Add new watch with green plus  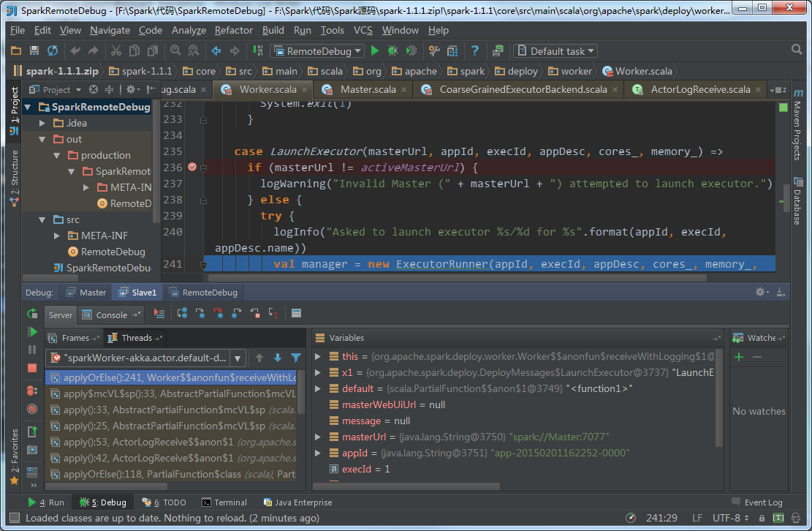coord(739,357)
